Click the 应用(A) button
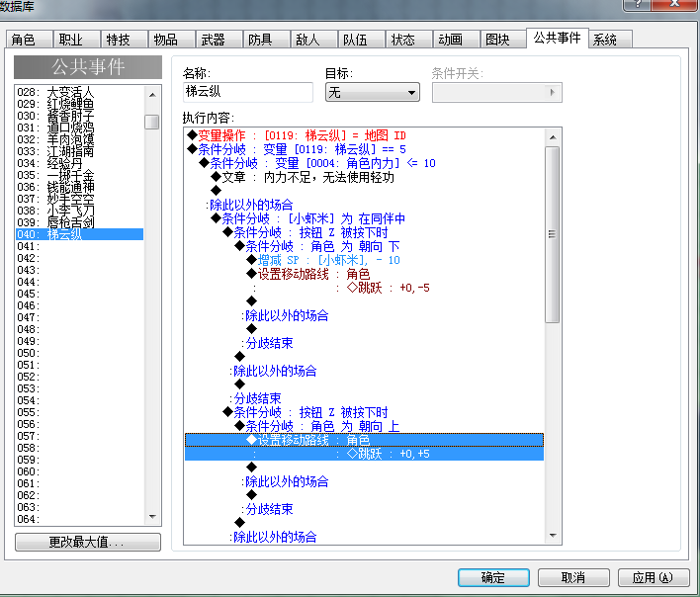Image resolution: width=700 pixels, height=597 pixels. click(x=654, y=577)
